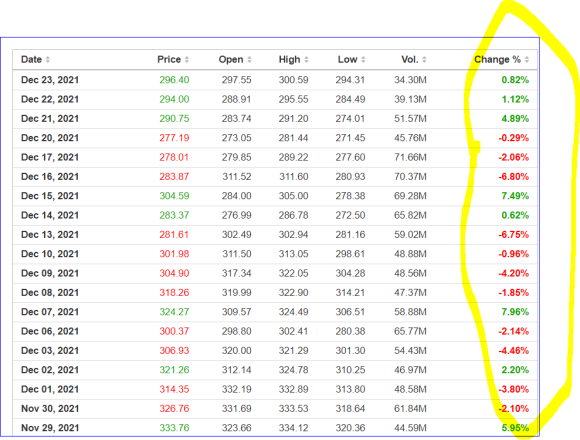580x440 pixels.
Task: Select the Dec 03, 2021 date cell
Action: 50,351
